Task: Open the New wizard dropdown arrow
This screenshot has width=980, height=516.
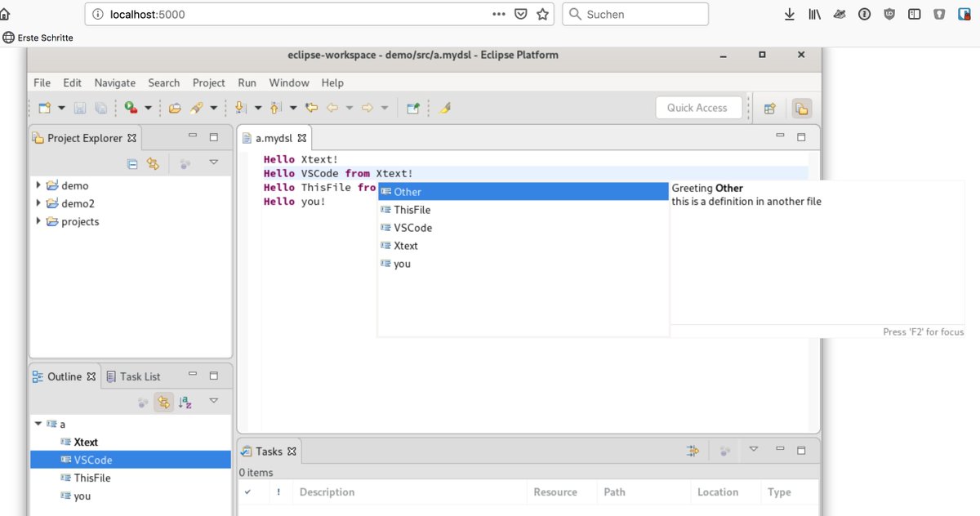Action: coord(61,108)
